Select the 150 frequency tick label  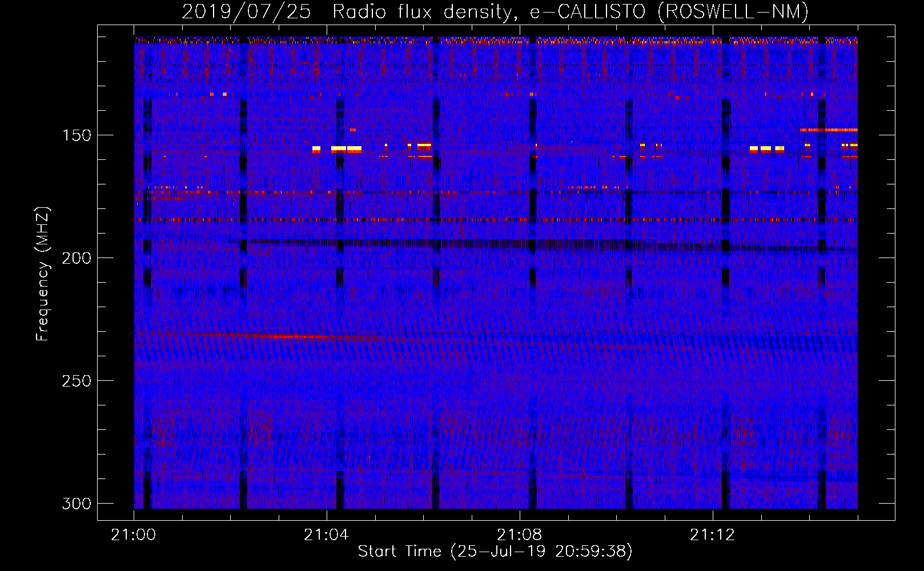click(76, 135)
